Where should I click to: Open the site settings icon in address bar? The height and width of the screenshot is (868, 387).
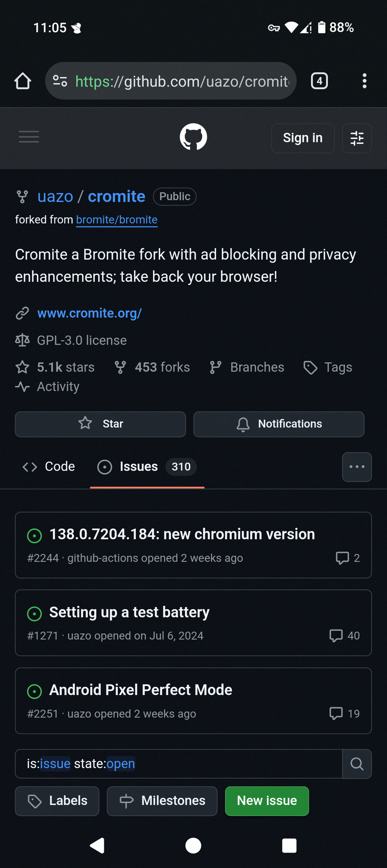point(60,81)
